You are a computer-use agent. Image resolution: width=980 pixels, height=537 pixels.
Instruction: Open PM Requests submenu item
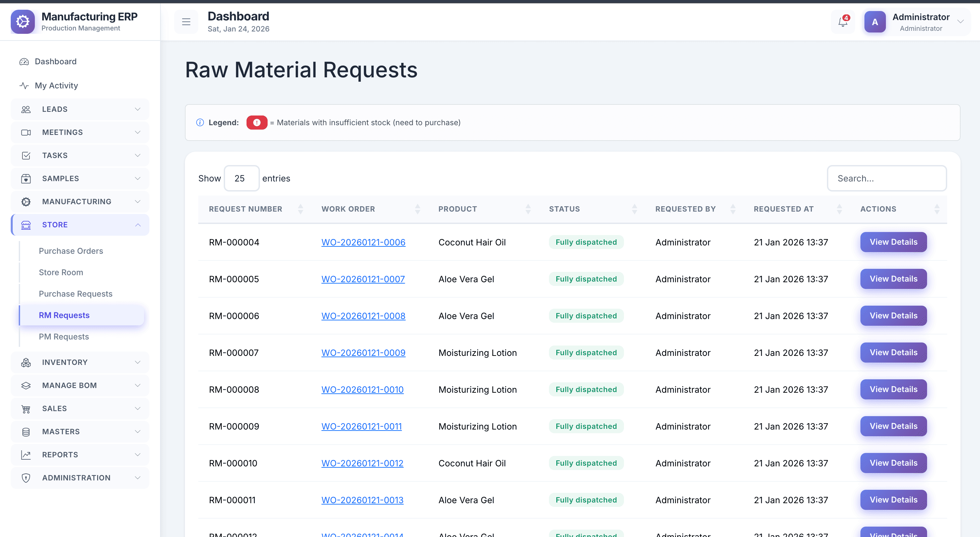(64, 336)
